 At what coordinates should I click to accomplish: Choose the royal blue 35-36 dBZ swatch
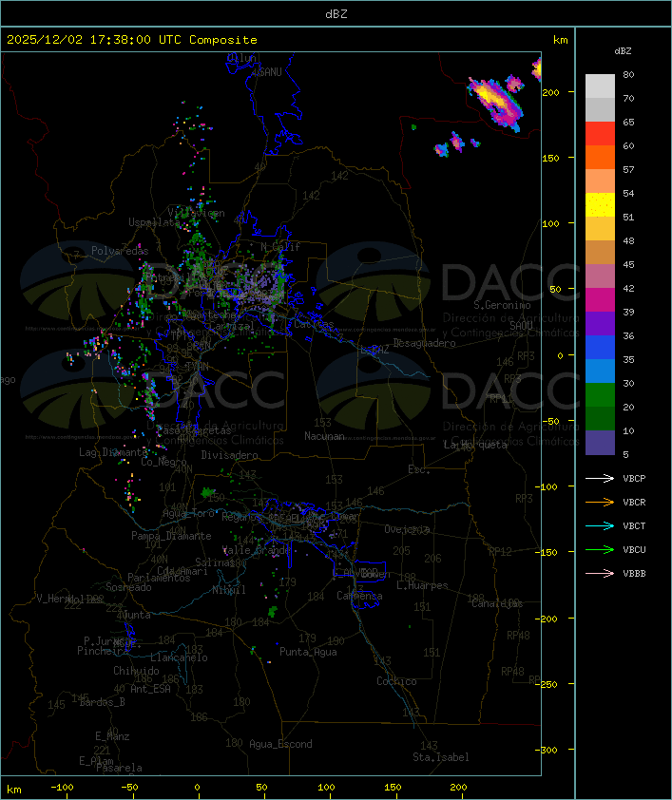pyautogui.click(x=600, y=347)
